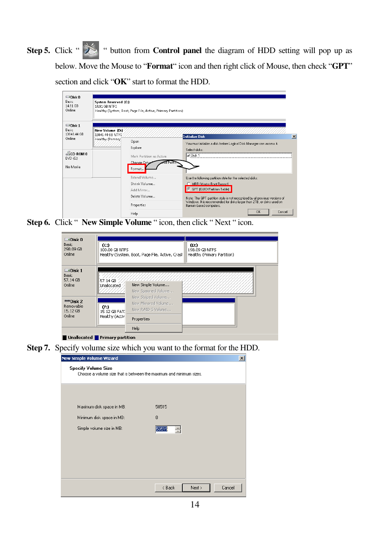Choose New Spanned Volume... menu entry
The width and height of the screenshot is (392, 556).
pyautogui.click(x=152, y=291)
